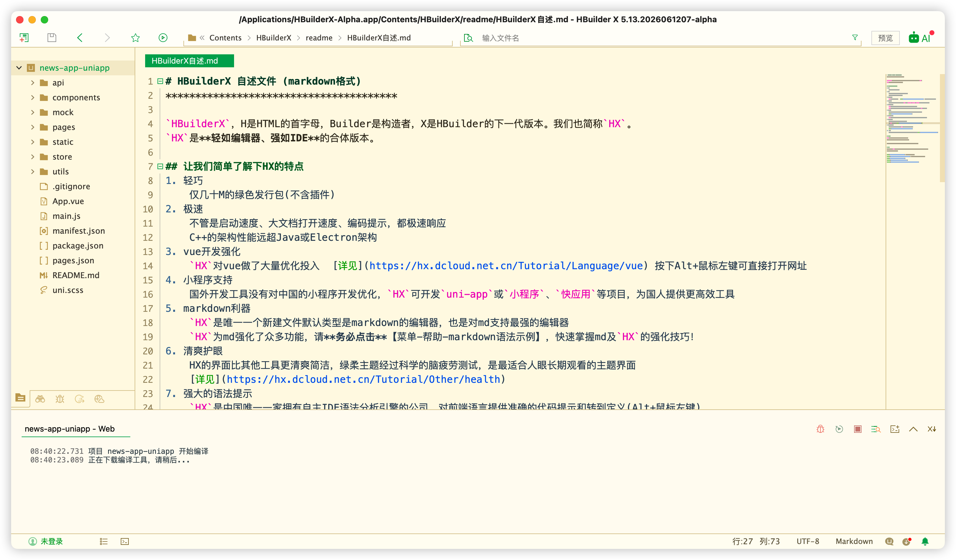Click readme in the breadcrumb path

(319, 38)
